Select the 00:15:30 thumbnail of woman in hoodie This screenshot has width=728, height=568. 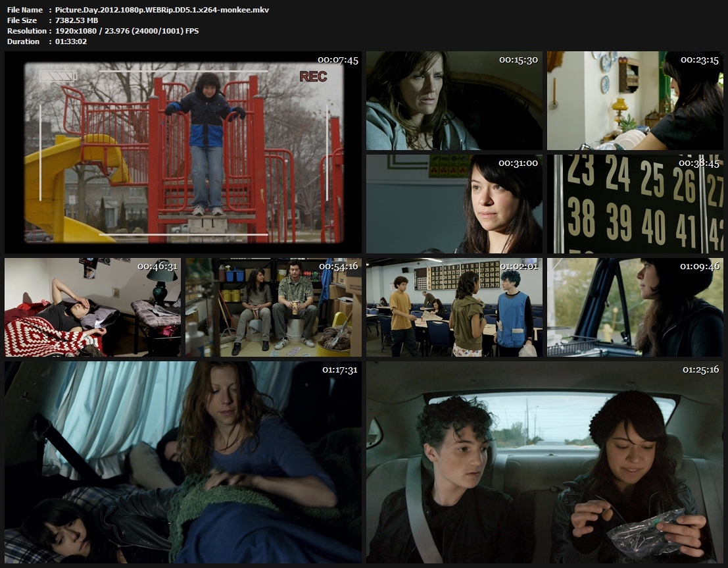coord(454,101)
